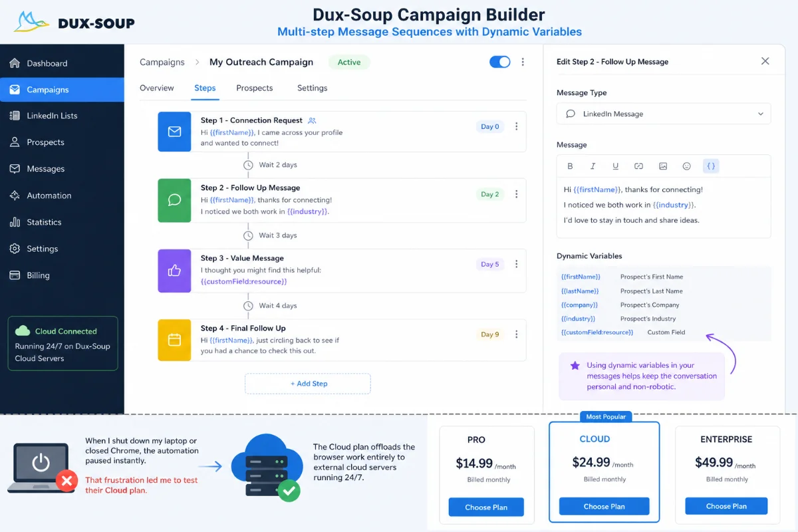
Task: Open the Message Type dropdown
Action: click(664, 114)
